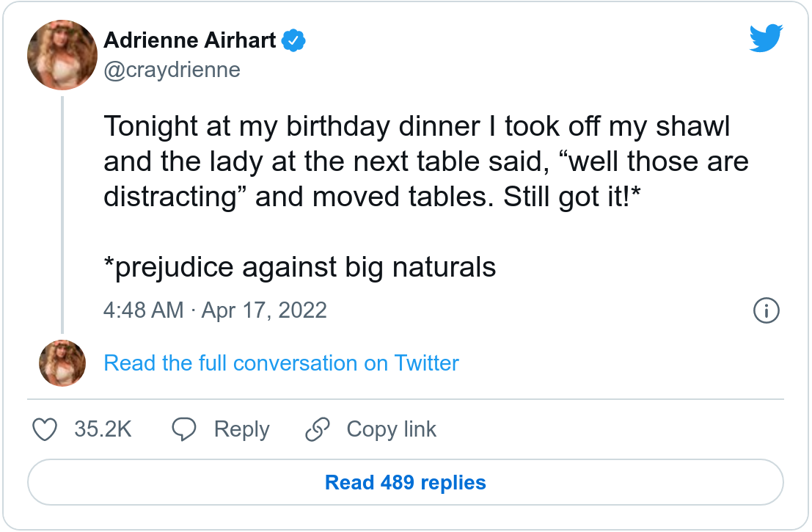Open the 4:48 AM Apr 17, 2022 timestamp
Viewport: 812px width, 532px height.
click(215, 310)
